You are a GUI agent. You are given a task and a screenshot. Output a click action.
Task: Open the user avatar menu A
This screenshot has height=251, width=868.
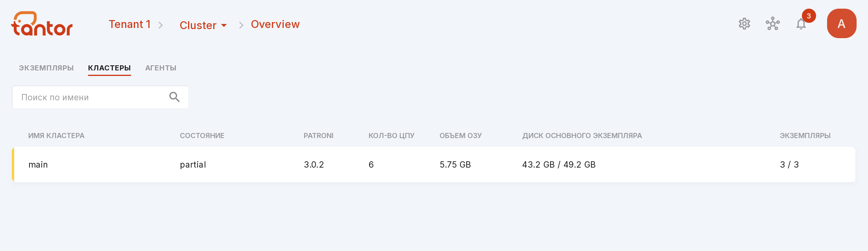(842, 24)
